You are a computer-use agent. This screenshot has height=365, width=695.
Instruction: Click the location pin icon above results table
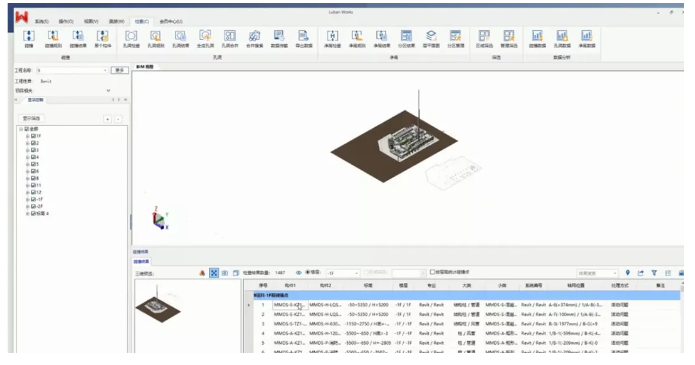pyautogui.click(x=627, y=273)
